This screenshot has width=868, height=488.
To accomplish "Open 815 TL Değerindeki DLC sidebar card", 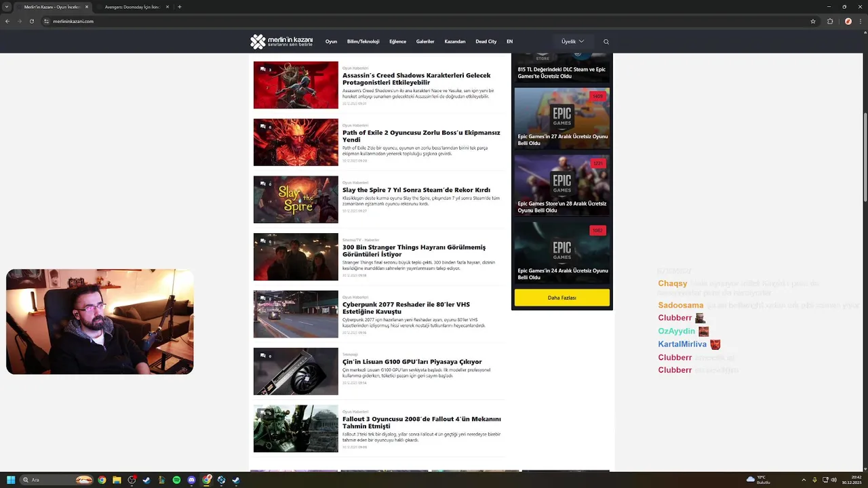I will pos(562,68).
